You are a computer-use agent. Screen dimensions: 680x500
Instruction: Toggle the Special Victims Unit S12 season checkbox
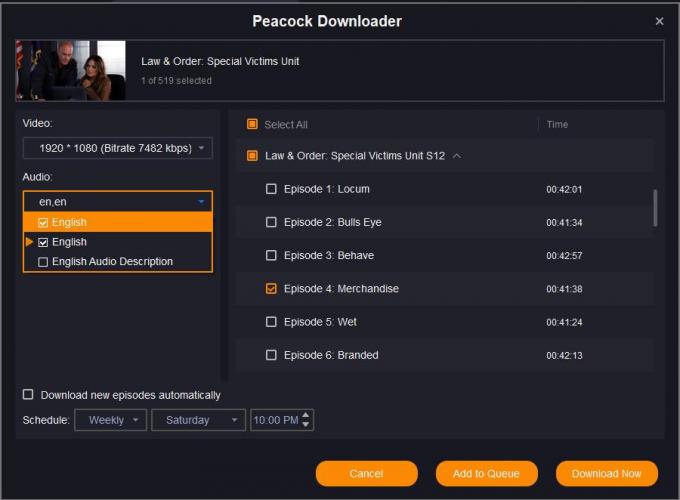(252, 156)
